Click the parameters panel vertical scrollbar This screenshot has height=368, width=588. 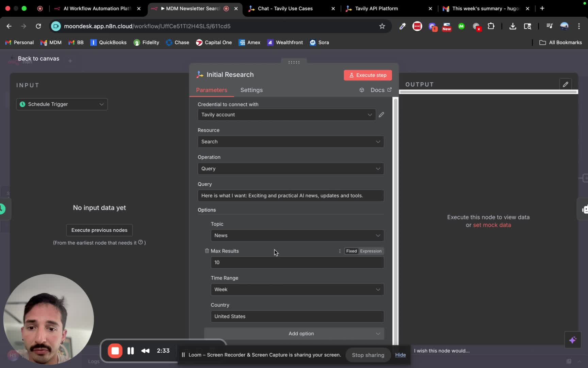click(x=395, y=221)
